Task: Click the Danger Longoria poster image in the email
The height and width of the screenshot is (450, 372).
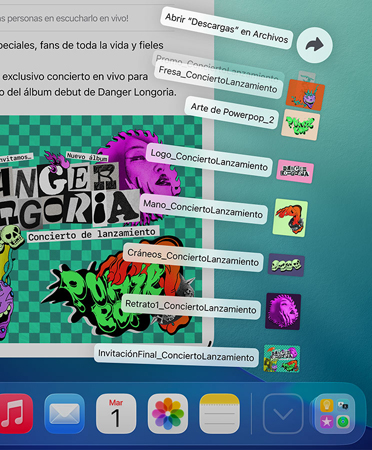Action: (101, 229)
